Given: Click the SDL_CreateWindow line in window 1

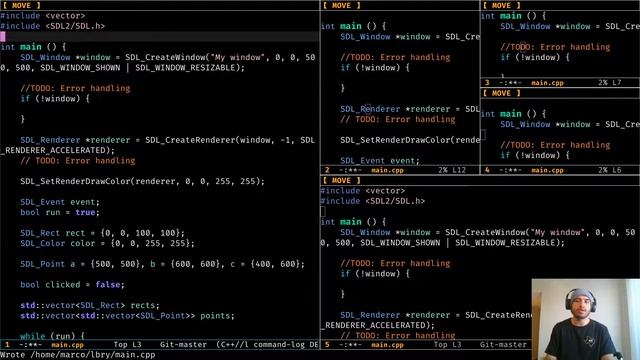Looking at the screenshot, I should [158, 62].
